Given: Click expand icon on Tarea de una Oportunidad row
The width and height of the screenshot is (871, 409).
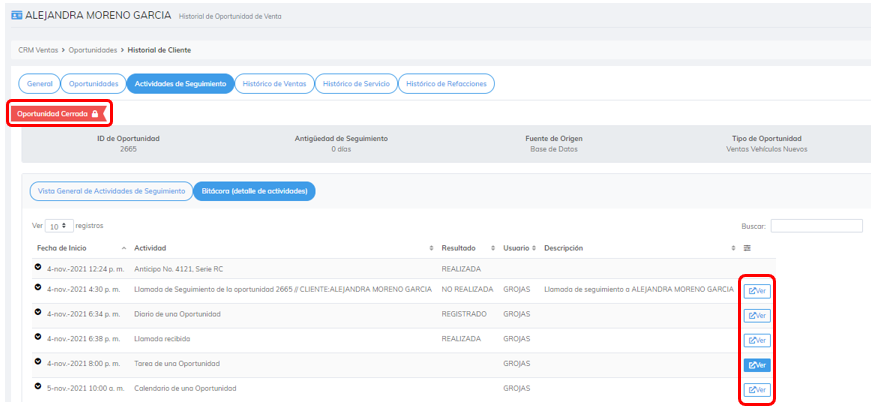Looking at the screenshot, I should tap(38, 362).
